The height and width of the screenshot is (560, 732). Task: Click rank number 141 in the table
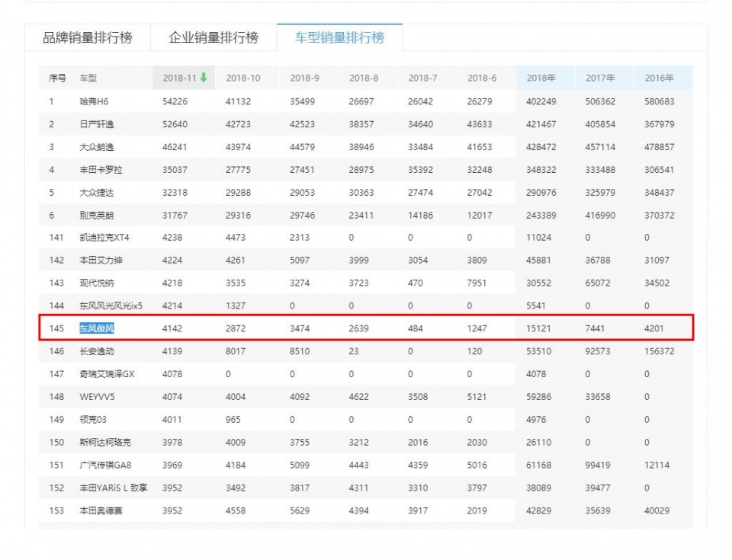click(x=56, y=237)
